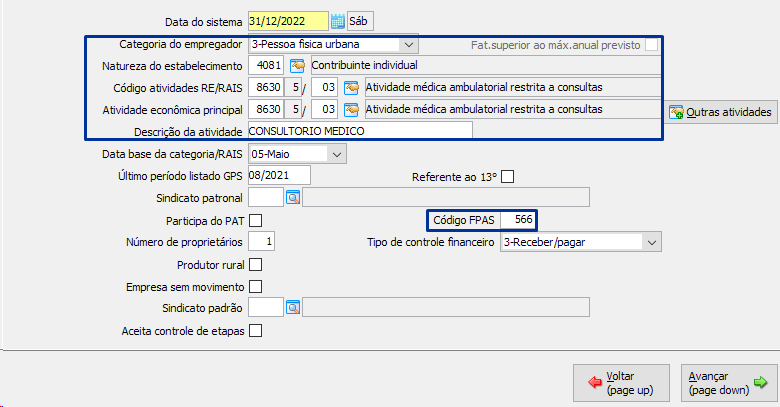Click the Sindicato padrão name field
This screenshot has width=780, height=407.
(x=446, y=307)
